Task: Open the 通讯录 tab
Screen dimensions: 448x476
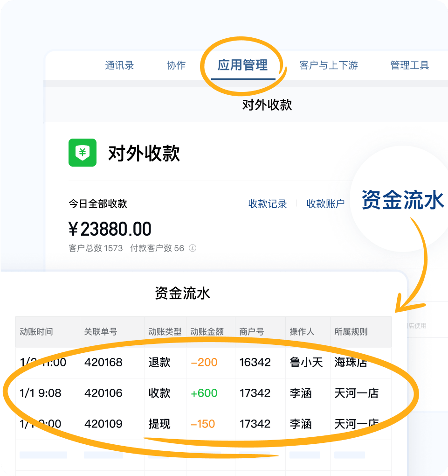Action: 119,66
